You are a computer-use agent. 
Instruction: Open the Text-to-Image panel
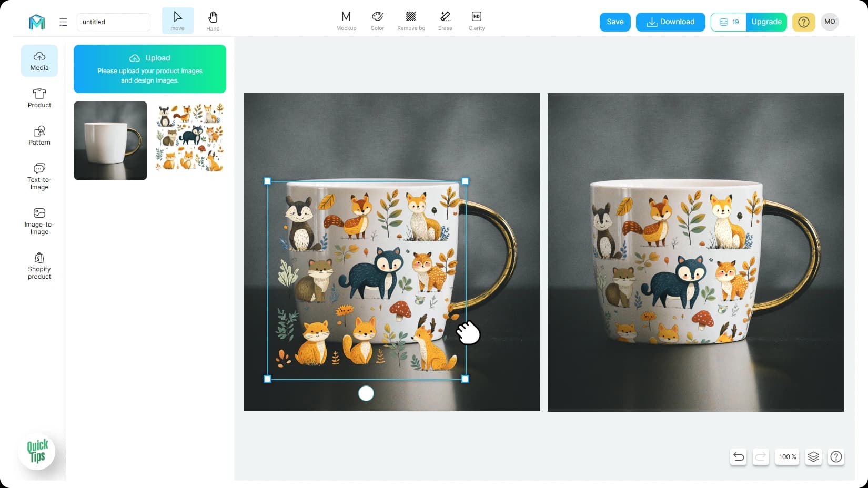tap(39, 176)
